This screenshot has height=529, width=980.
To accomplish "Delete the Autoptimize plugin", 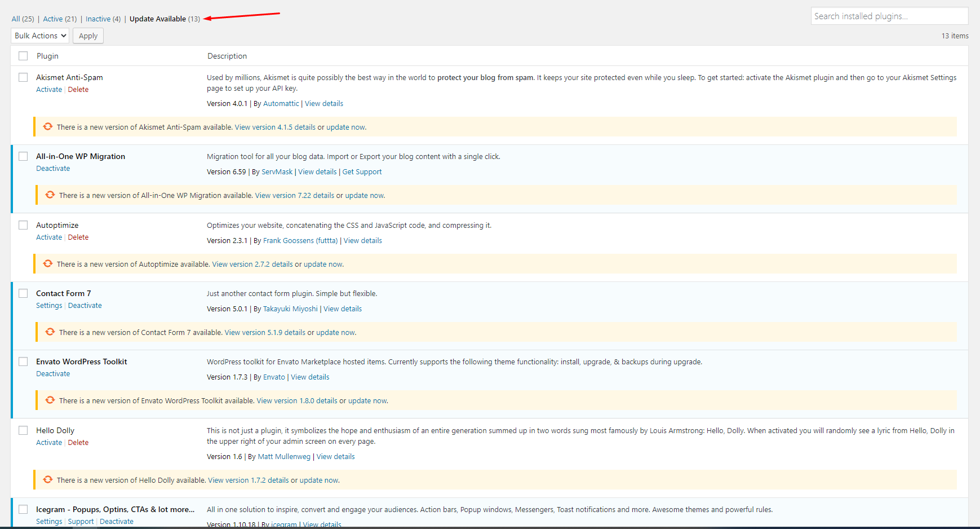I will (78, 237).
